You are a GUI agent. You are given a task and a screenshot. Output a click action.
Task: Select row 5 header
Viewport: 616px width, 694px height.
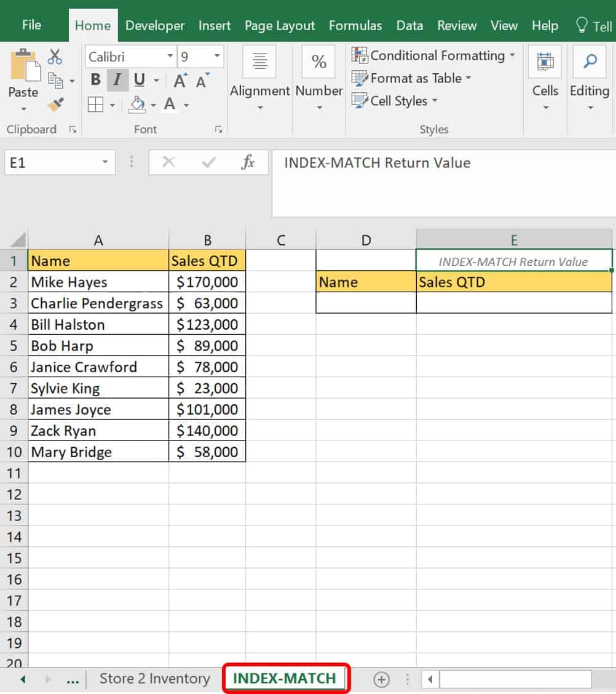pos(14,346)
